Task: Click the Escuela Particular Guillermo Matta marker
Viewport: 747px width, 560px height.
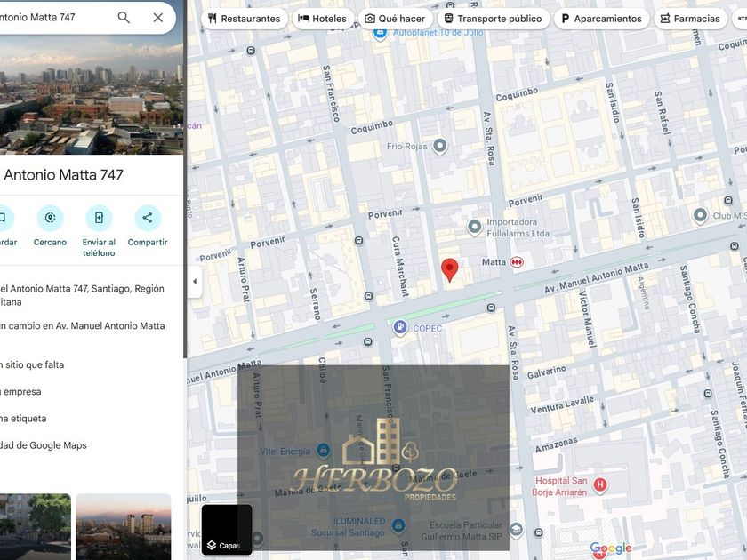Action: pyautogui.click(x=516, y=530)
